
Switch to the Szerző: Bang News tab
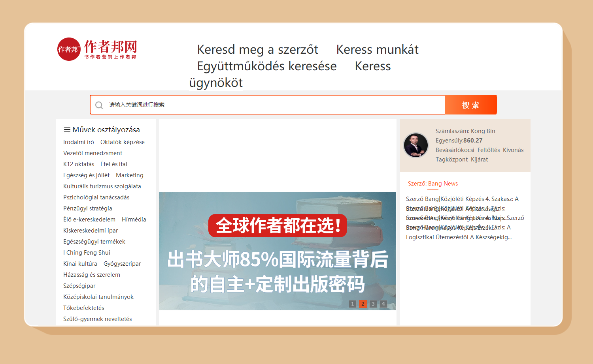point(432,184)
